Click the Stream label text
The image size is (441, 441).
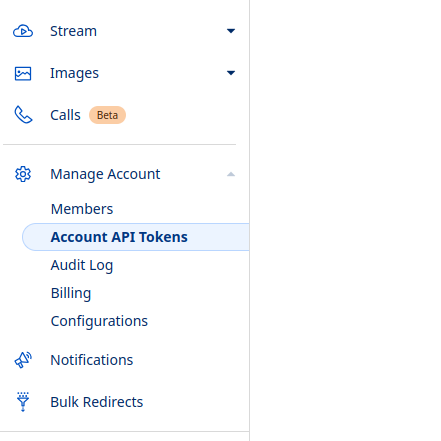74,31
